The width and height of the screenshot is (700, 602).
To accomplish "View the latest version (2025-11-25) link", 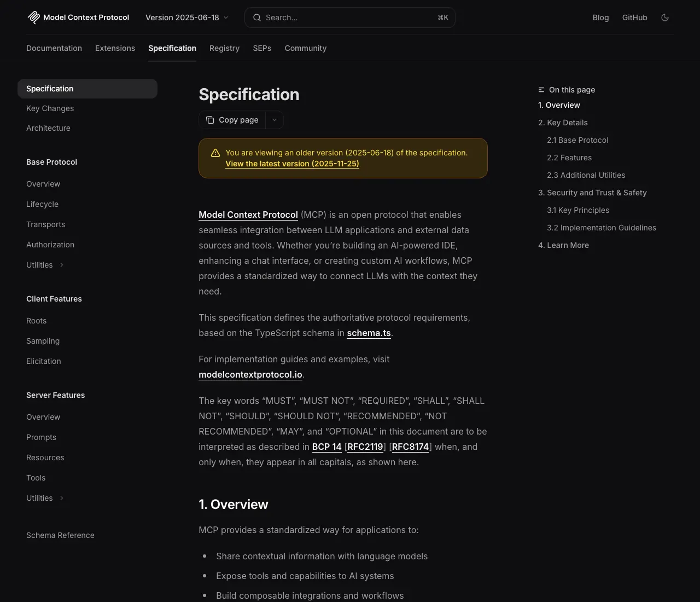I will click(x=292, y=164).
